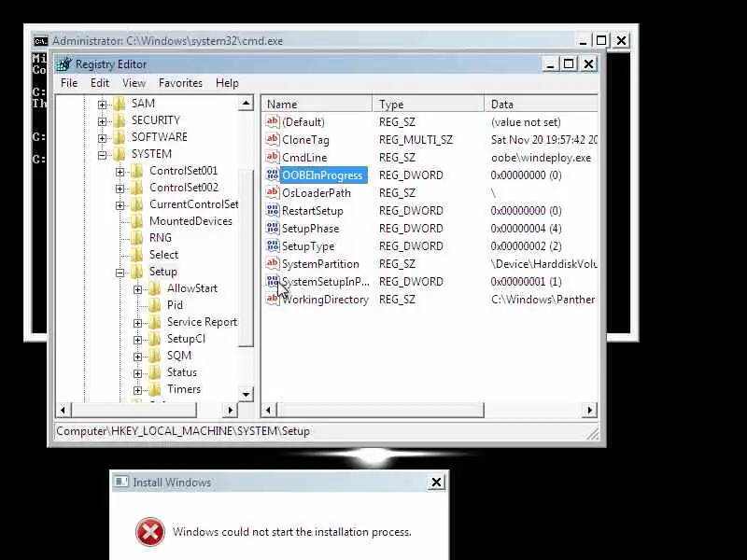The image size is (747, 560).
Task: Select the SystemPartition value icon
Action: coord(273,263)
